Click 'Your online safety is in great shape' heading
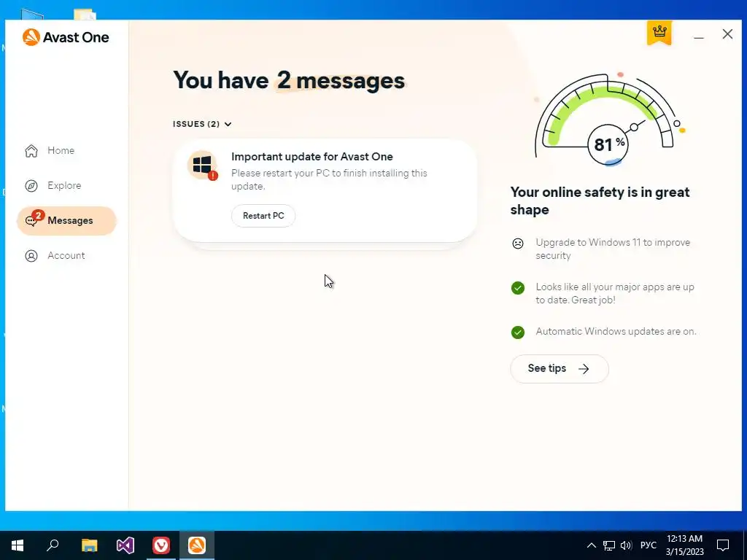 pos(600,201)
